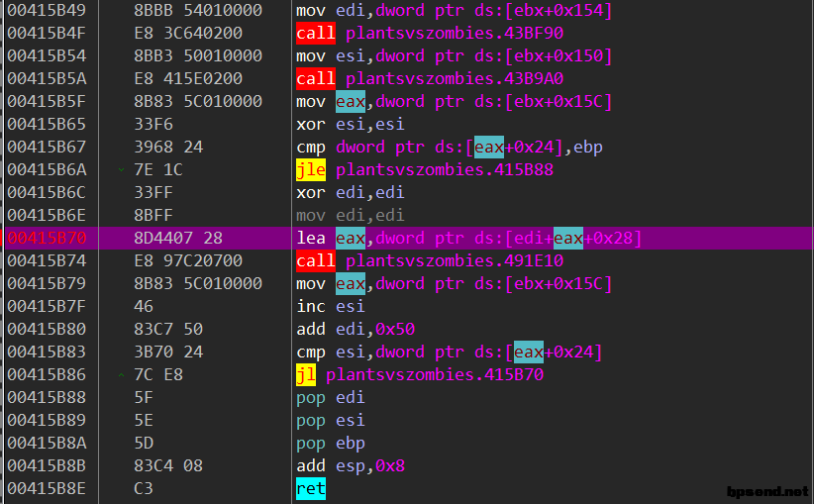The height and width of the screenshot is (504, 814).
Task: Click highlighted breakpoint address 00415B70
Action: pyautogui.click(x=47, y=239)
